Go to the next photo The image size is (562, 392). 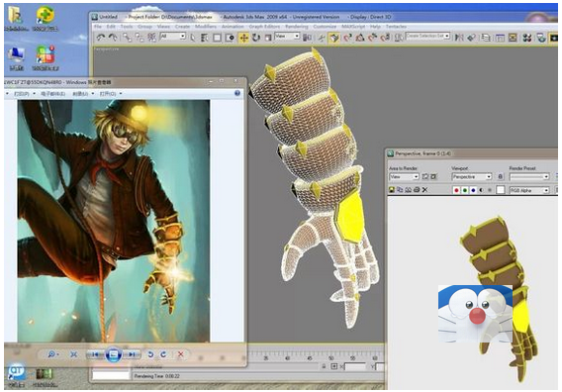[133, 354]
